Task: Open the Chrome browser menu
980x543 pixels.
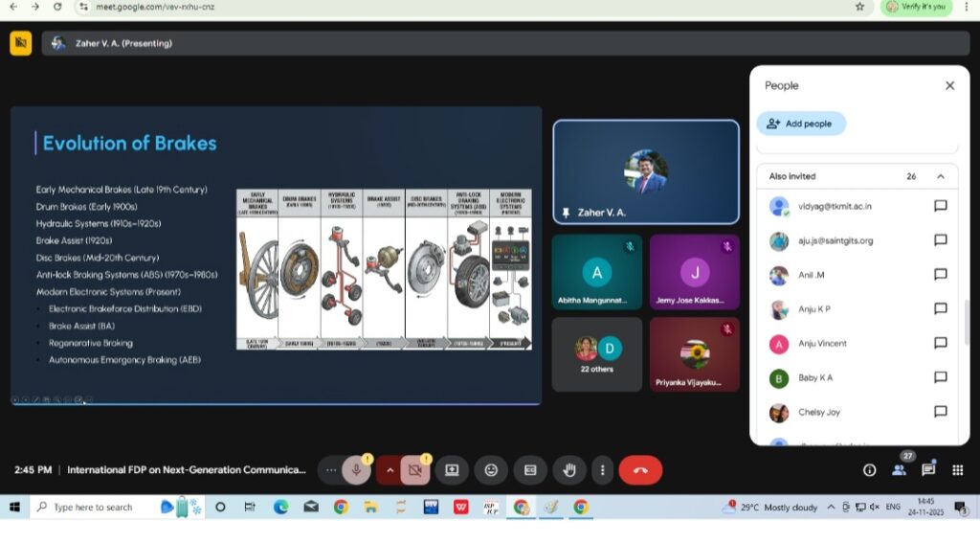Action: (x=966, y=7)
